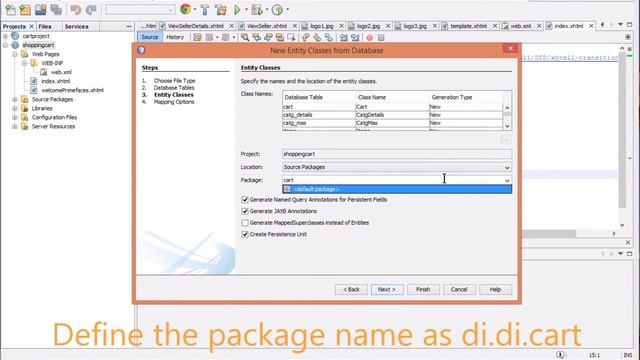Screen dimensions: 640x360
Task: Click the Redo arrow icon
Action: pos(91,9)
